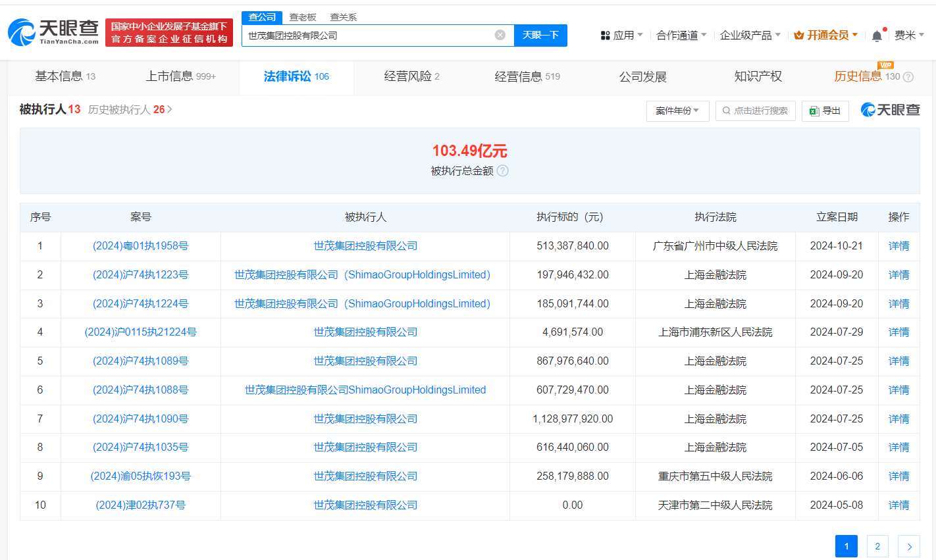View 详情 for case 沪74执1090号

coord(898,419)
